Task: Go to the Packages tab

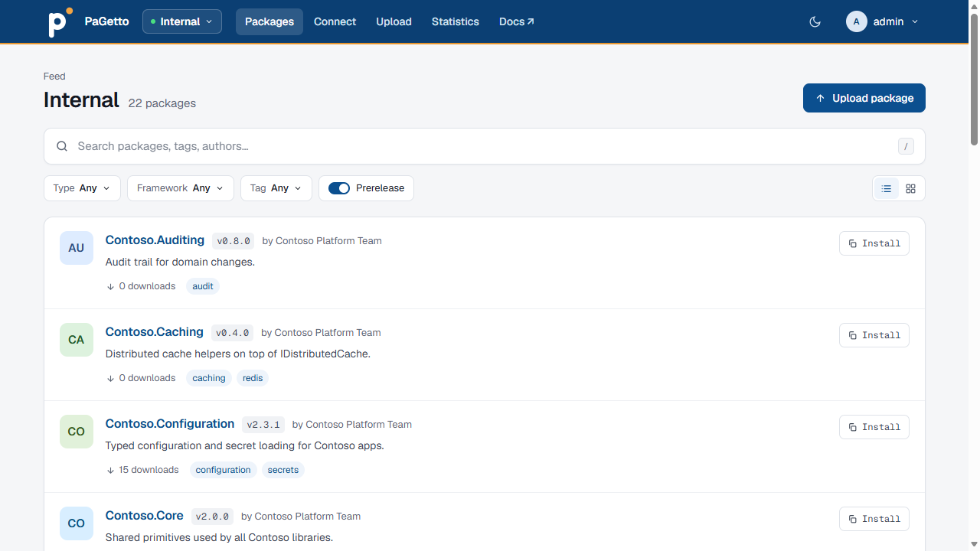Action: (x=269, y=21)
